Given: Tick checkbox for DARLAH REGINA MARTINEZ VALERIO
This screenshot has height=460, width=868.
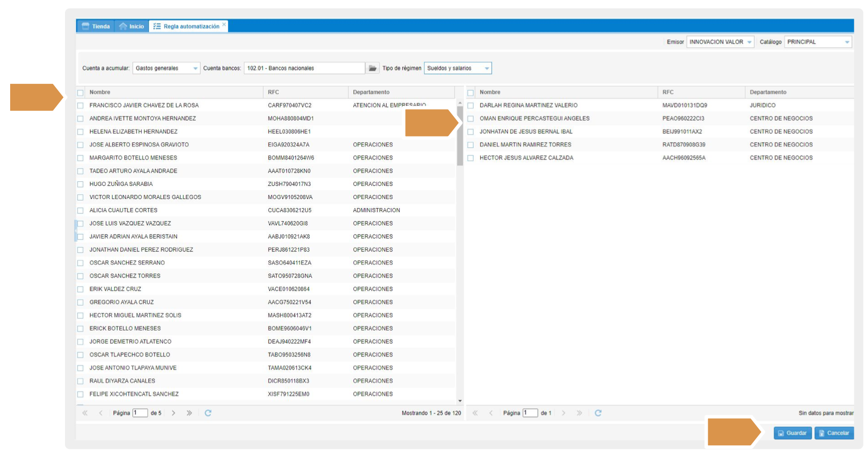Looking at the screenshot, I should click(x=471, y=106).
